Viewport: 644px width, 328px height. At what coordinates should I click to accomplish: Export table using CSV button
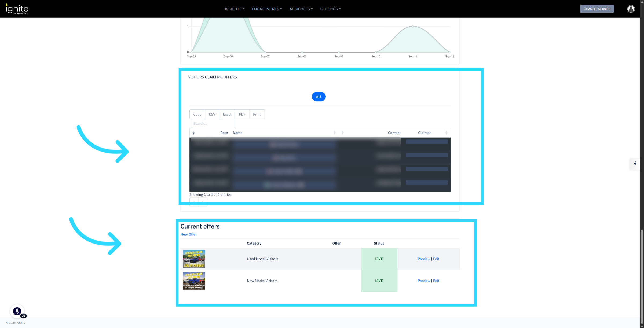(212, 114)
